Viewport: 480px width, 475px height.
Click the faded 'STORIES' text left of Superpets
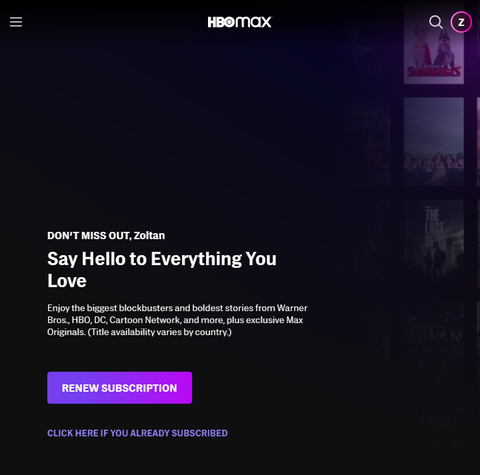coord(367,68)
